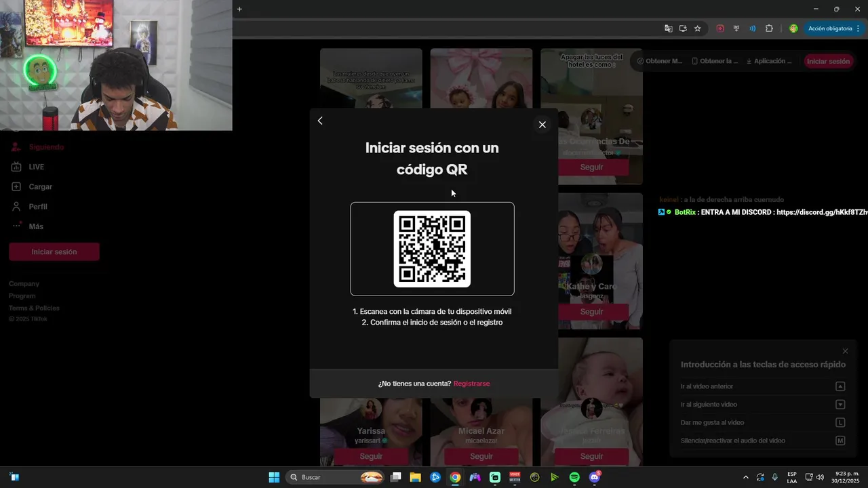Viewport: 868px width, 488px height.
Task: Close the QR login dialog
Action: click(542, 125)
